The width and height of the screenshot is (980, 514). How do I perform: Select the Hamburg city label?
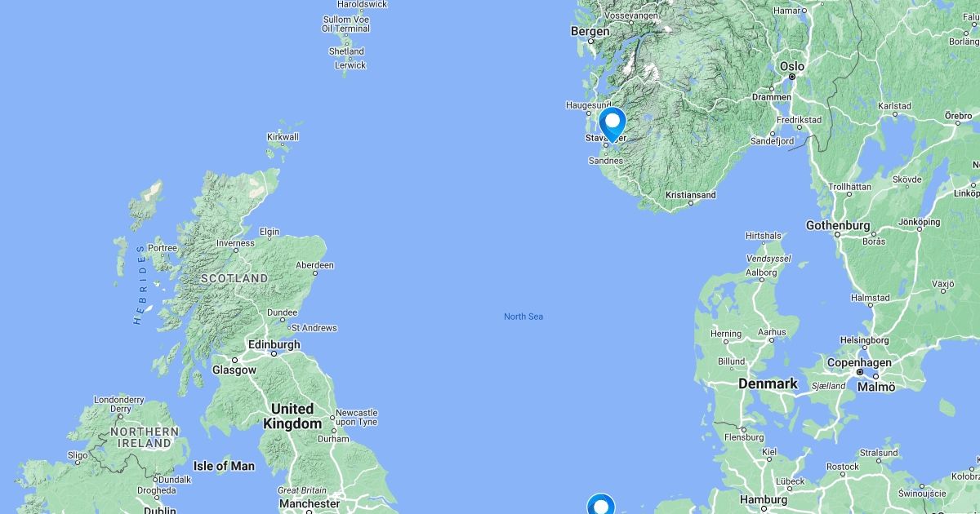[x=763, y=499]
